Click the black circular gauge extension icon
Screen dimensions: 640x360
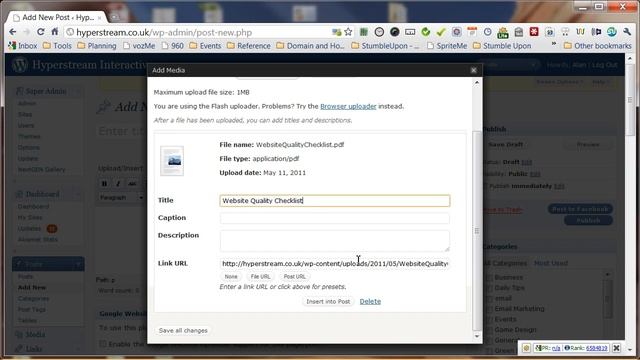pyautogui.click(x=394, y=32)
